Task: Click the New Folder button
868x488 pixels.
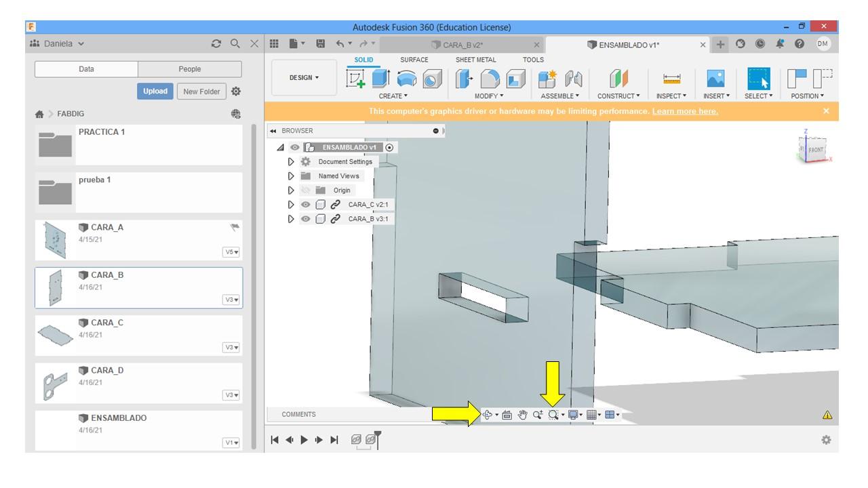Action: tap(201, 91)
